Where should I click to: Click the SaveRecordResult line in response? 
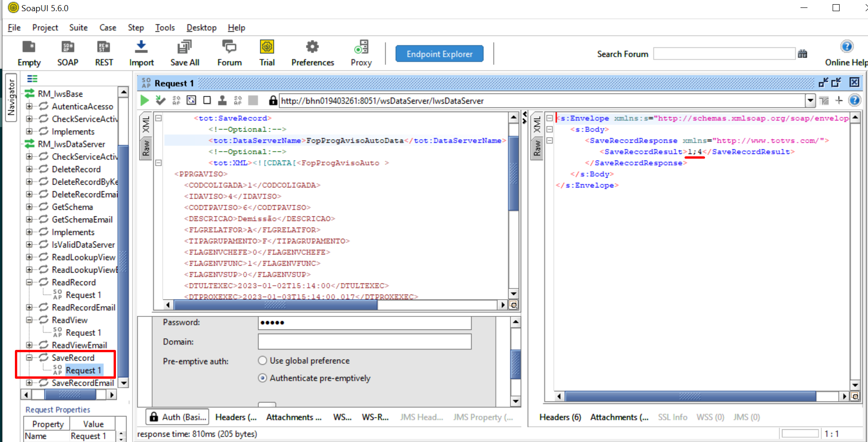(697, 152)
